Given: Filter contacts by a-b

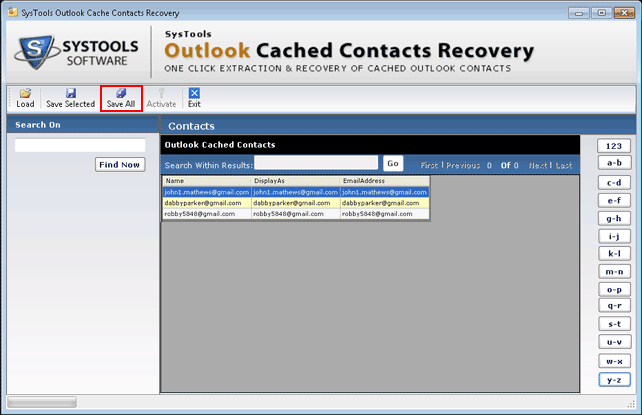Looking at the screenshot, I should (x=614, y=163).
